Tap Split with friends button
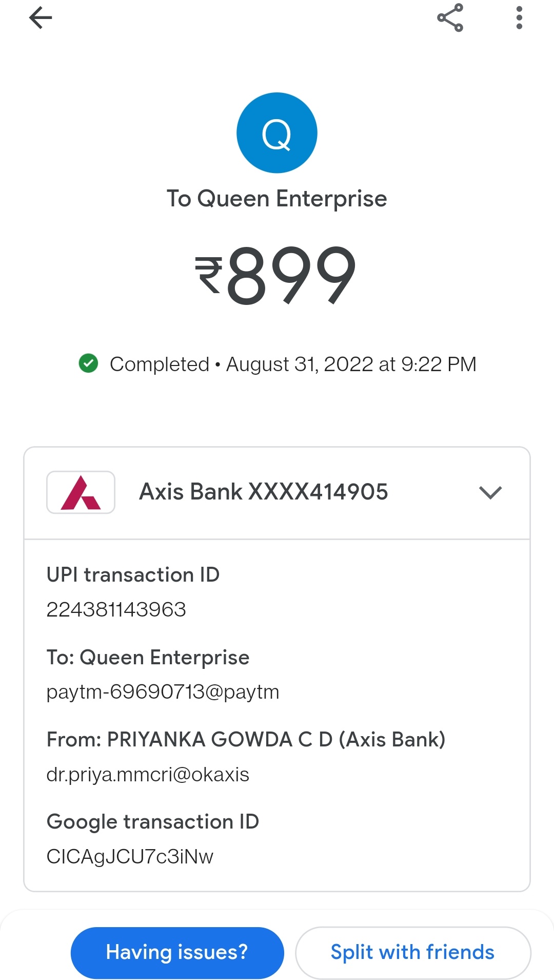 (x=412, y=952)
